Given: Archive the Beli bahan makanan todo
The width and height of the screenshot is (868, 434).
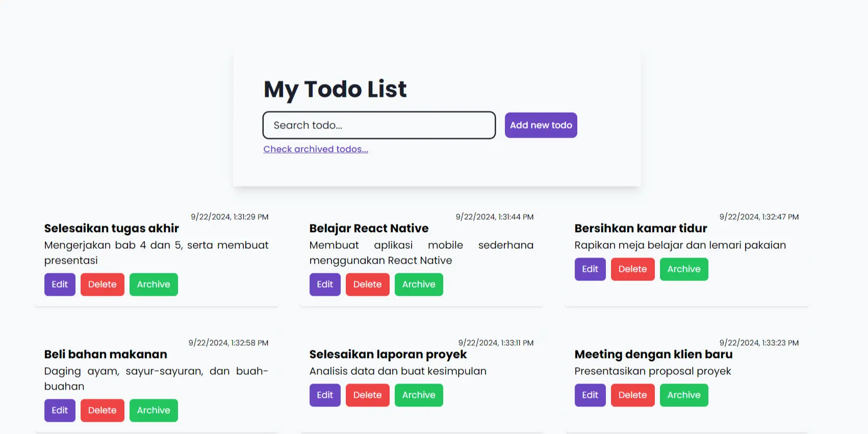Looking at the screenshot, I should 154,410.
